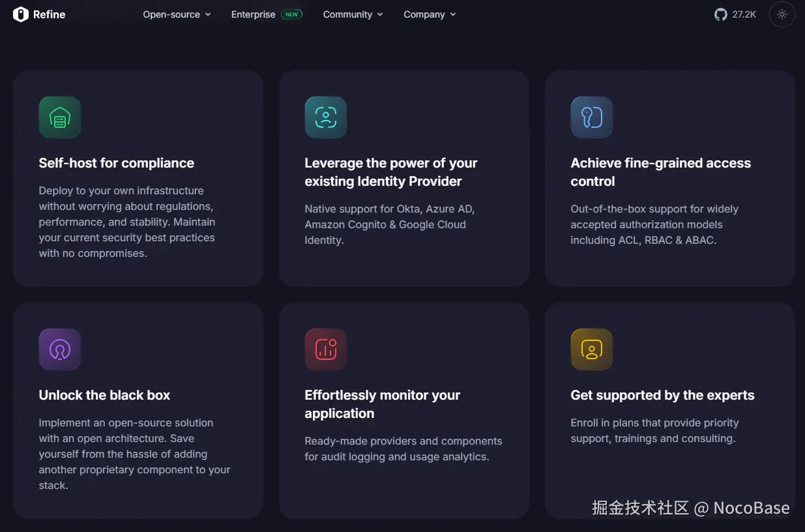Select 'Get supported by the experts' heading
The image size is (805, 532).
point(662,395)
